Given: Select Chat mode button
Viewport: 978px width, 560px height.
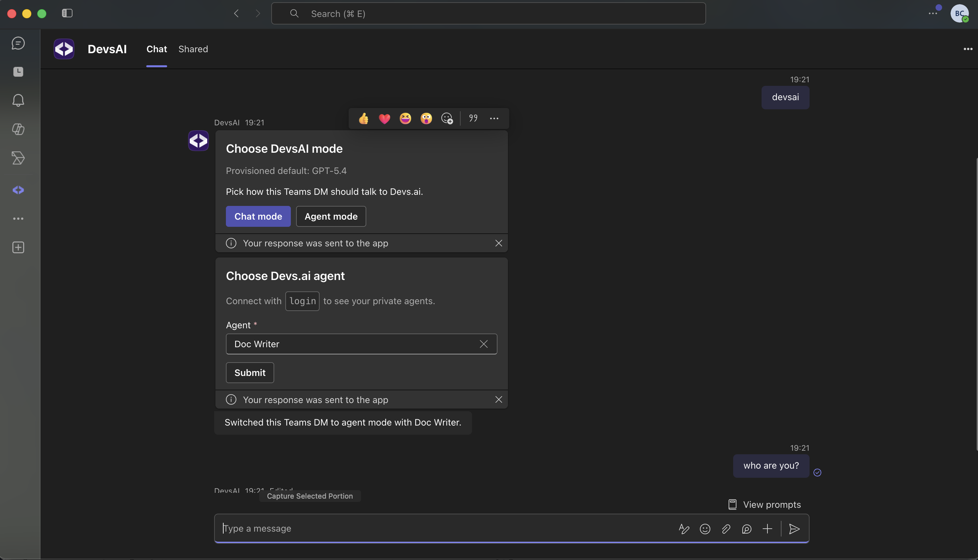Looking at the screenshot, I should tap(258, 216).
